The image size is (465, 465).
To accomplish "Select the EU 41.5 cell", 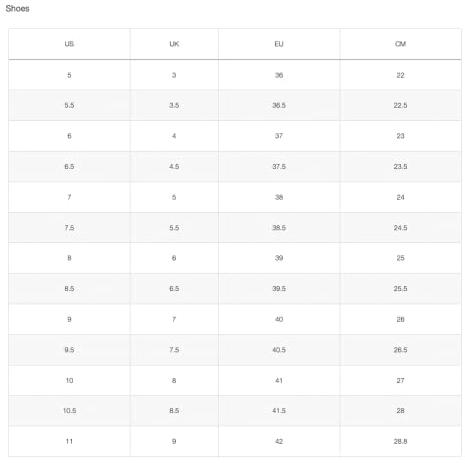I will (x=279, y=411).
